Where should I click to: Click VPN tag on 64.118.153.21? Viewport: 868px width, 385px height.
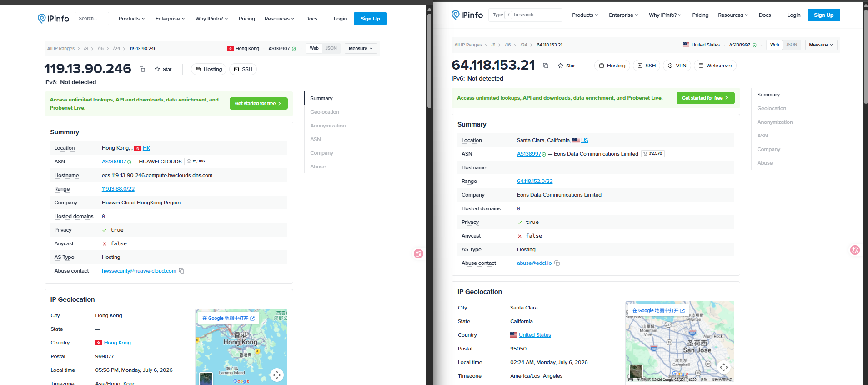677,66
